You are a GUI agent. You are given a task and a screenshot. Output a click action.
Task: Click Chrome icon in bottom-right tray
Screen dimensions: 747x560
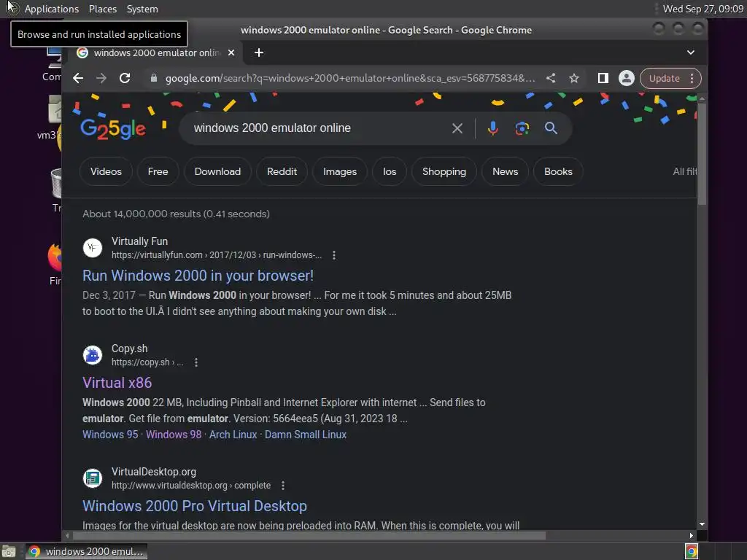click(x=692, y=551)
